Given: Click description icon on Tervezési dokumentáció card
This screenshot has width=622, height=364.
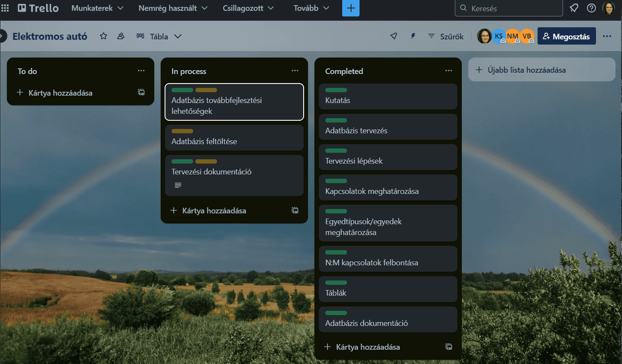Looking at the screenshot, I should click(x=178, y=185).
